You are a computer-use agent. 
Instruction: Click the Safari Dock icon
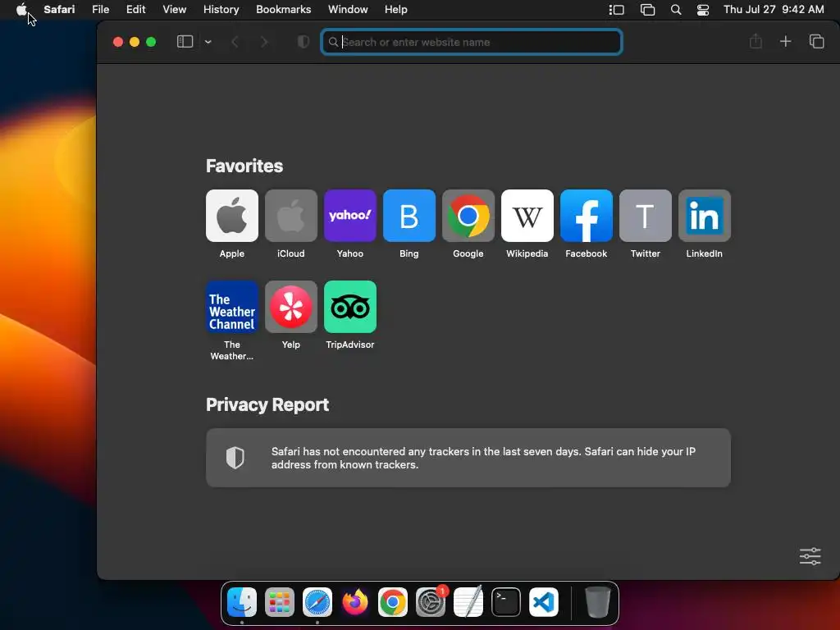[x=317, y=601]
